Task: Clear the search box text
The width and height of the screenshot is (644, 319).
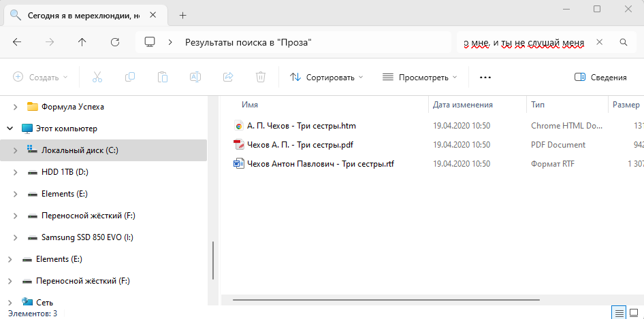Action: 599,42
